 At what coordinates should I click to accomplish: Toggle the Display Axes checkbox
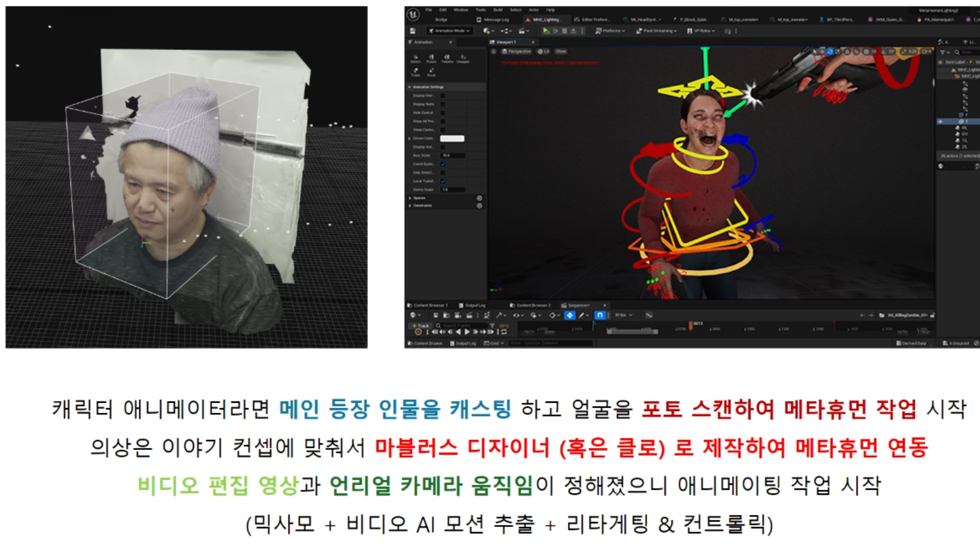[443, 147]
